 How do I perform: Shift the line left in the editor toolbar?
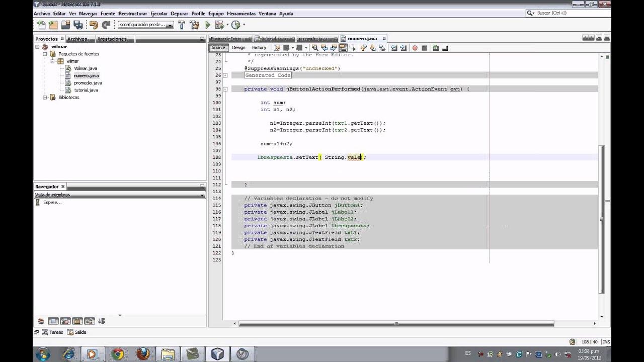click(x=394, y=48)
